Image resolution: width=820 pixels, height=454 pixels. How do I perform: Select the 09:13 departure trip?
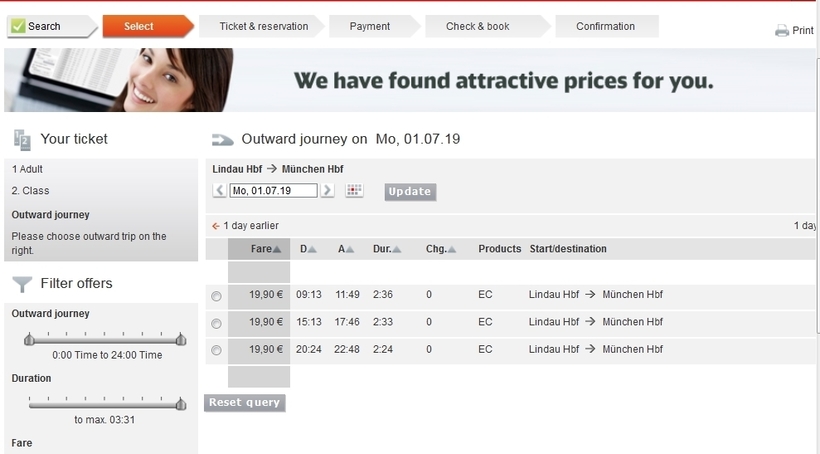[216, 296]
